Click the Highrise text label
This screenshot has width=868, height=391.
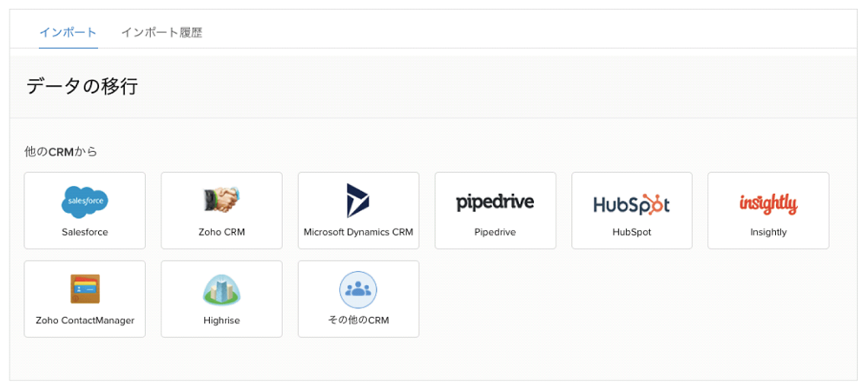coord(221,320)
